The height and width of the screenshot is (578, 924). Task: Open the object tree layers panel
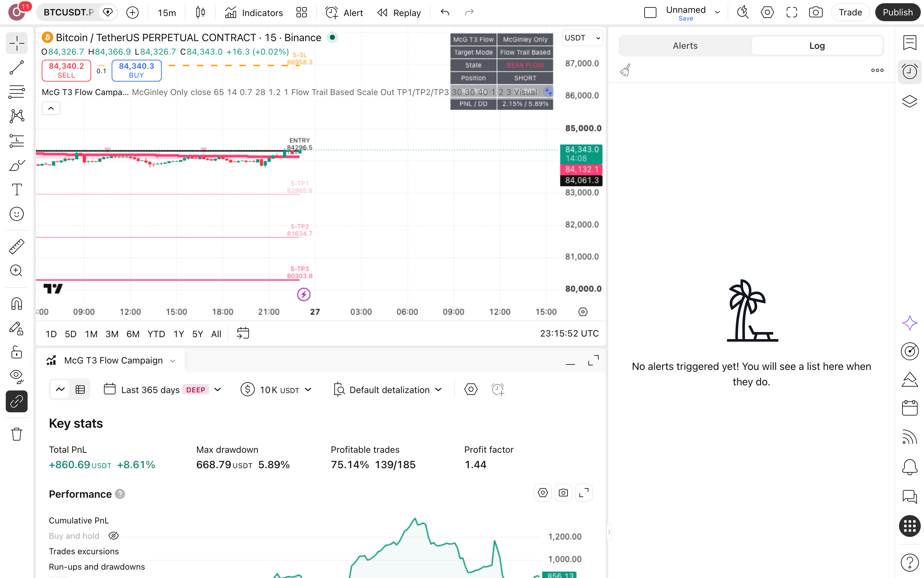click(x=910, y=101)
